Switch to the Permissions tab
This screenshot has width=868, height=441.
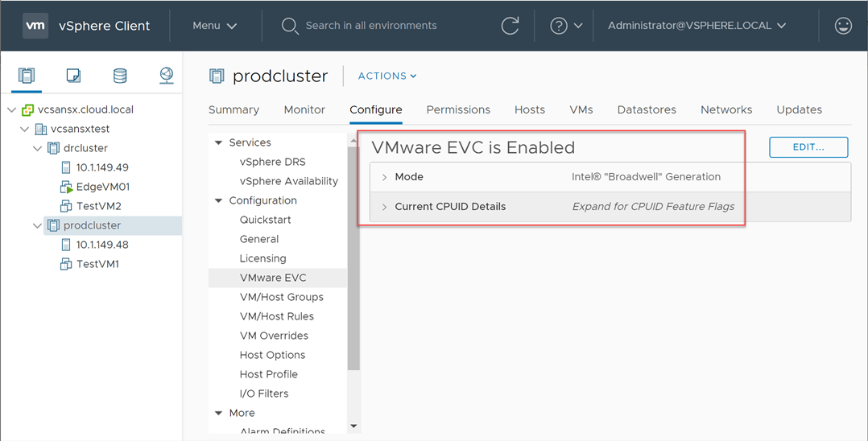[458, 109]
